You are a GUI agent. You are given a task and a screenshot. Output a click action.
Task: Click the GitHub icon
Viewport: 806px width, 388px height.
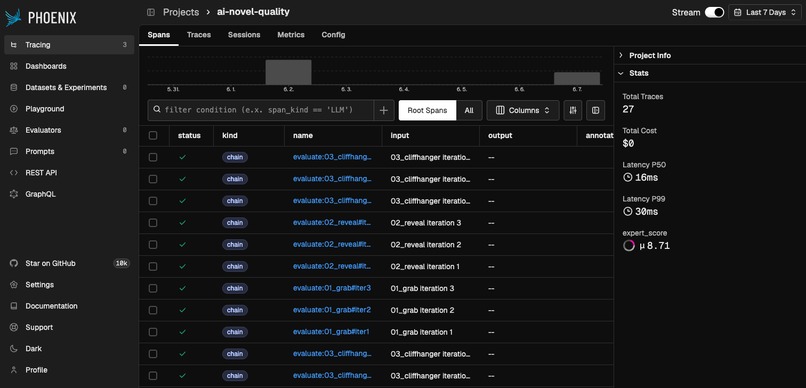click(x=14, y=263)
